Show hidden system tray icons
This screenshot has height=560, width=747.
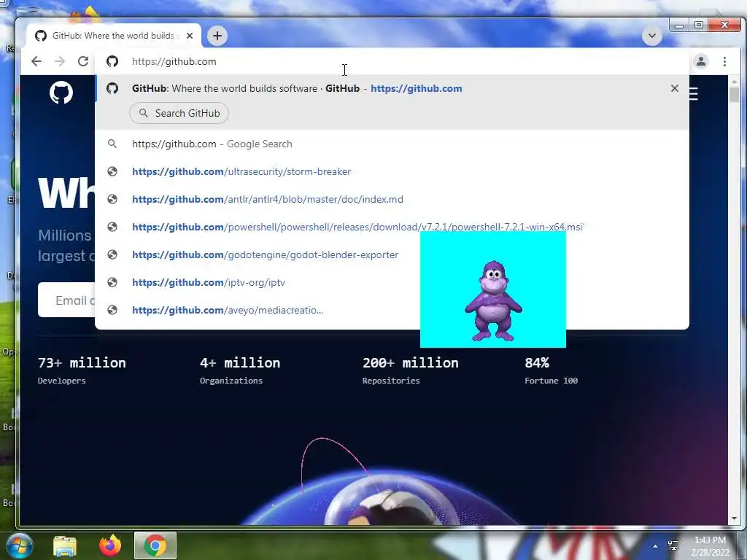[656, 546]
